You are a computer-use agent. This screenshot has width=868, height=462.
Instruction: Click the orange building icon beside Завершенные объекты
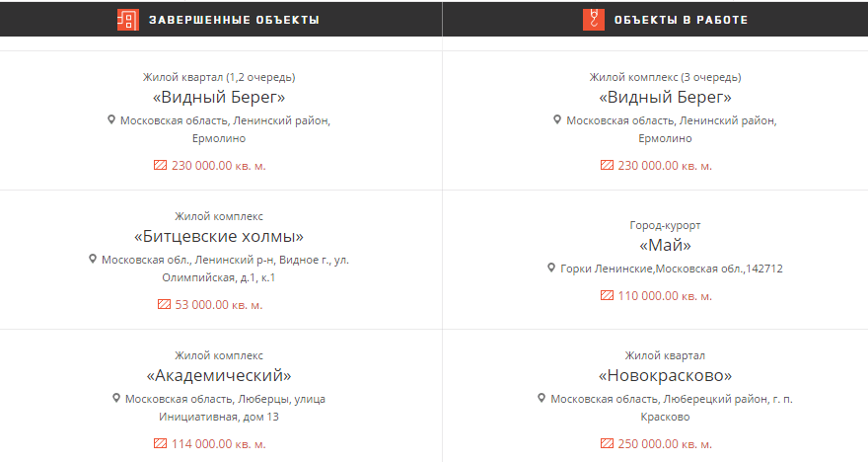[128, 20]
